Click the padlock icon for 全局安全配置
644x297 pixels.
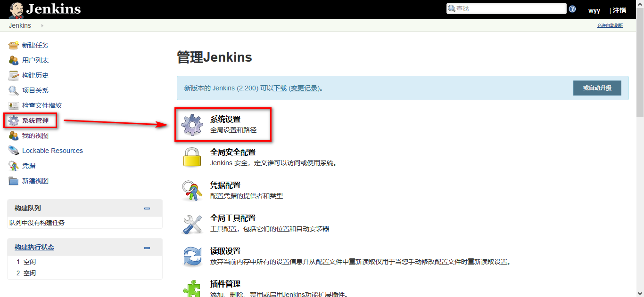click(x=192, y=157)
